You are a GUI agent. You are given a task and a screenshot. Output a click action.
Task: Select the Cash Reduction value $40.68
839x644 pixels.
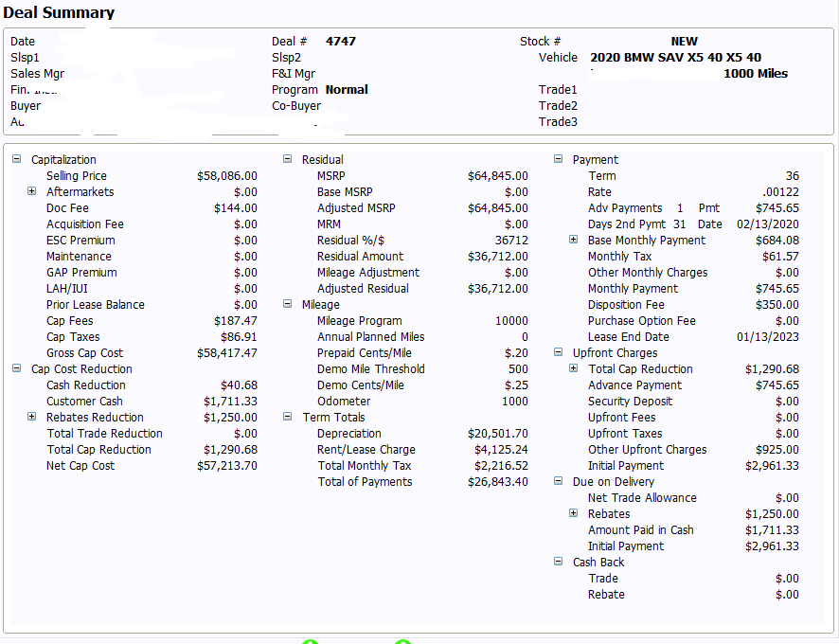tap(239, 385)
